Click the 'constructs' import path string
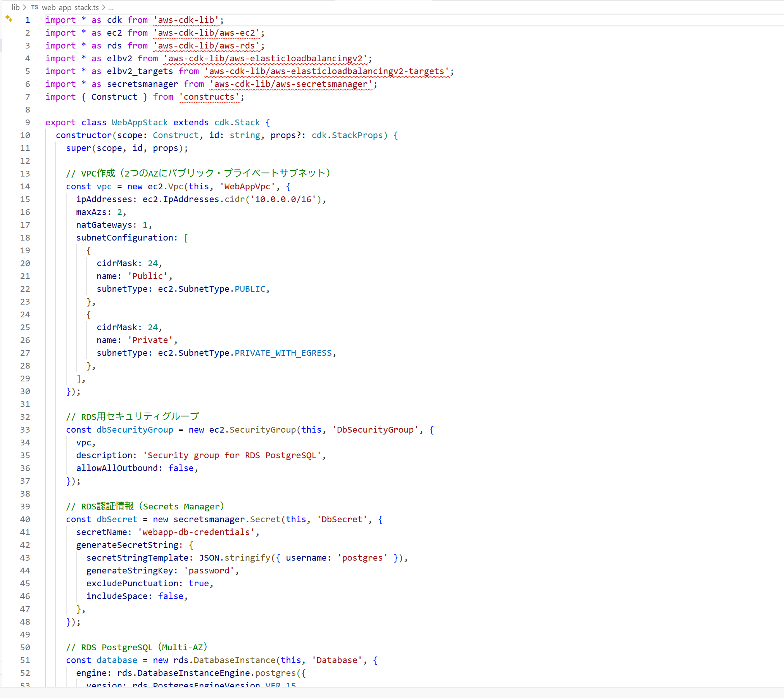The image size is (784, 698). point(209,97)
